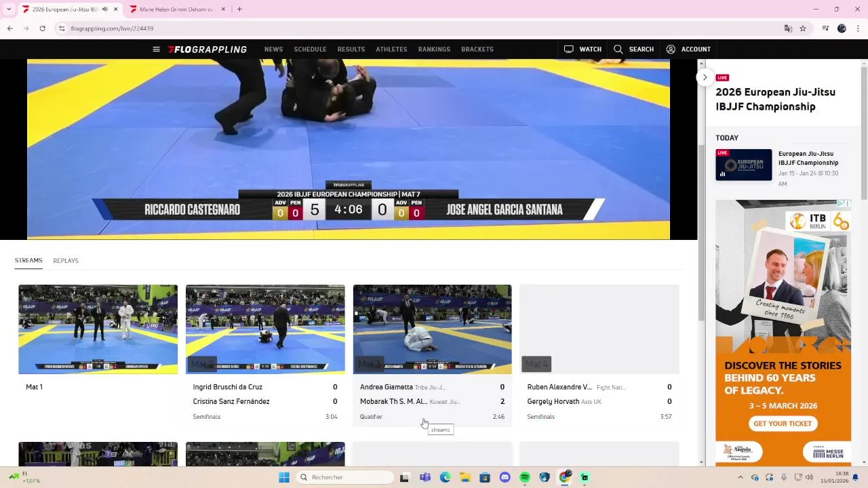Open Discord from taskbar
Image resolution: width=868 pixels, height=488 pixels.
pyautogui.click(x=505, y=477)
